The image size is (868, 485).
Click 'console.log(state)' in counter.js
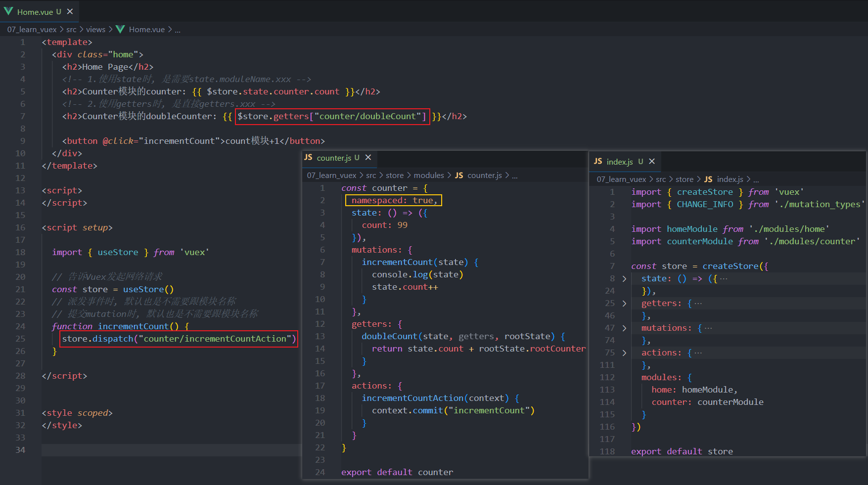[418, 274]
